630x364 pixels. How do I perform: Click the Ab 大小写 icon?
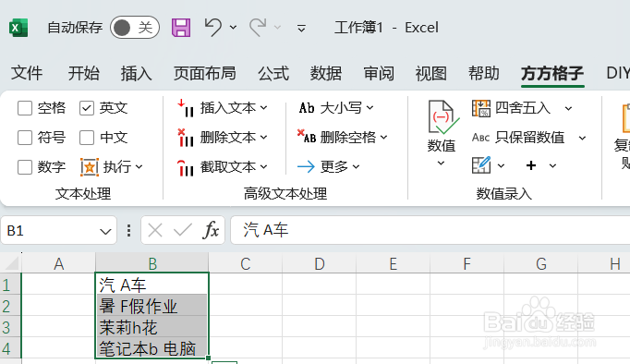(307, 108)
